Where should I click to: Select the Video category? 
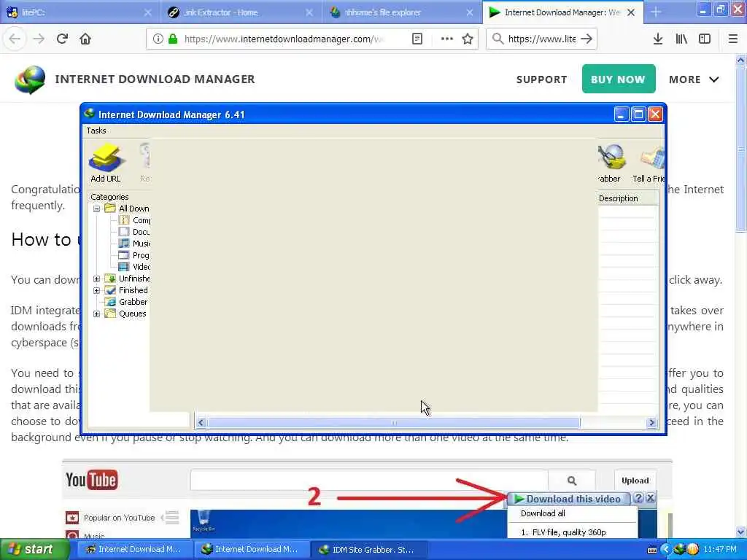(x=134, y=267)
